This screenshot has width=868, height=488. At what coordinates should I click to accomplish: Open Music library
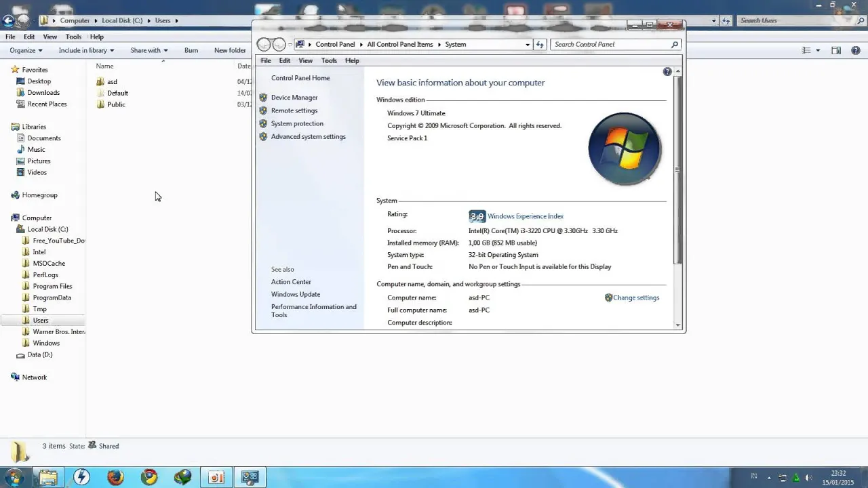[x=36, y=150]
